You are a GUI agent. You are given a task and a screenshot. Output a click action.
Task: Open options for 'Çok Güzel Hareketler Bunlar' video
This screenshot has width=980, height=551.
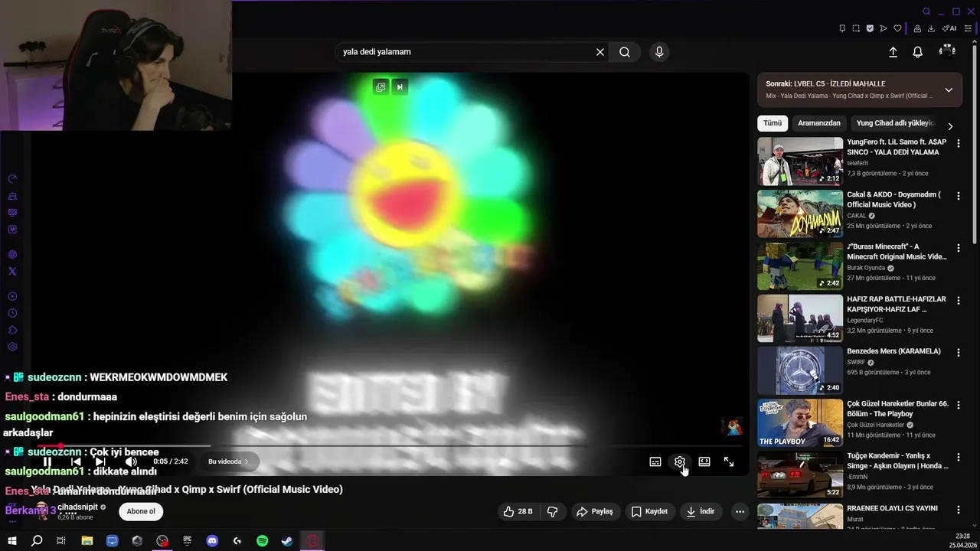[958, 405]
